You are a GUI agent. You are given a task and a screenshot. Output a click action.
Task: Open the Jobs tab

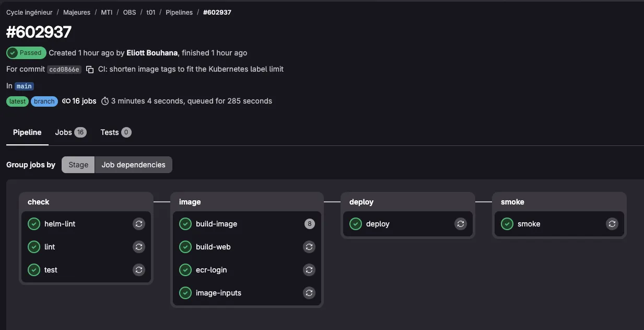click(71, 132)
